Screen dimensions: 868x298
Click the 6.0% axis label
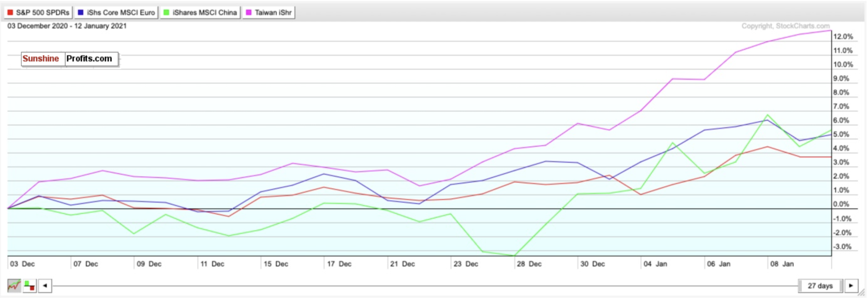coord(841,120)
